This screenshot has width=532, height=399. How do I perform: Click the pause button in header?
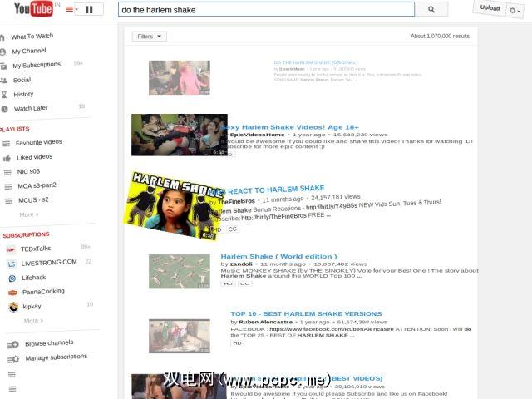(x=89, y=9)
